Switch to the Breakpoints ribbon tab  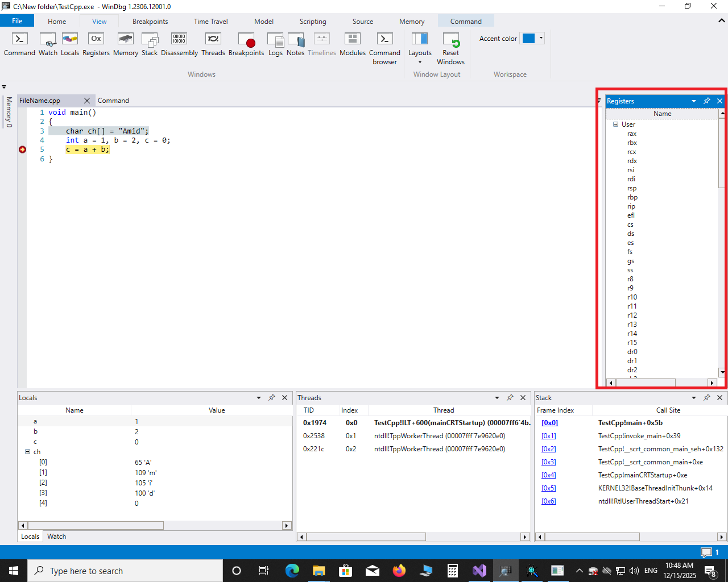[150, 22]
